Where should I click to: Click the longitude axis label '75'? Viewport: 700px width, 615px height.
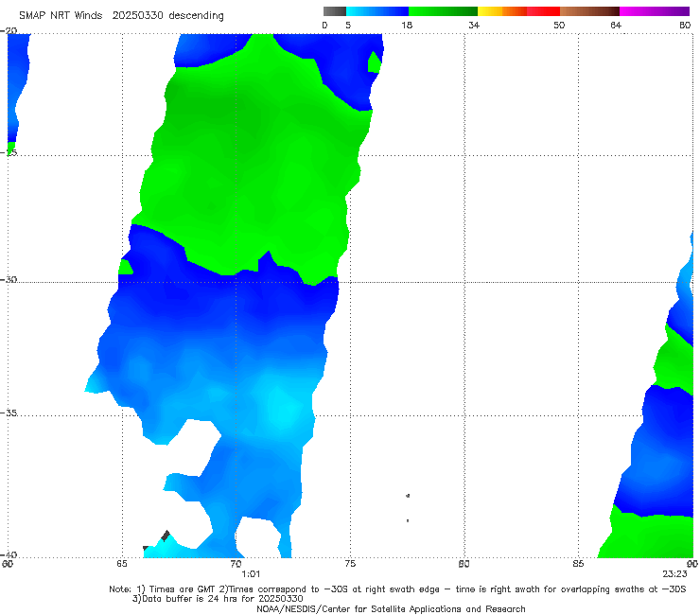tap(350, 564)
